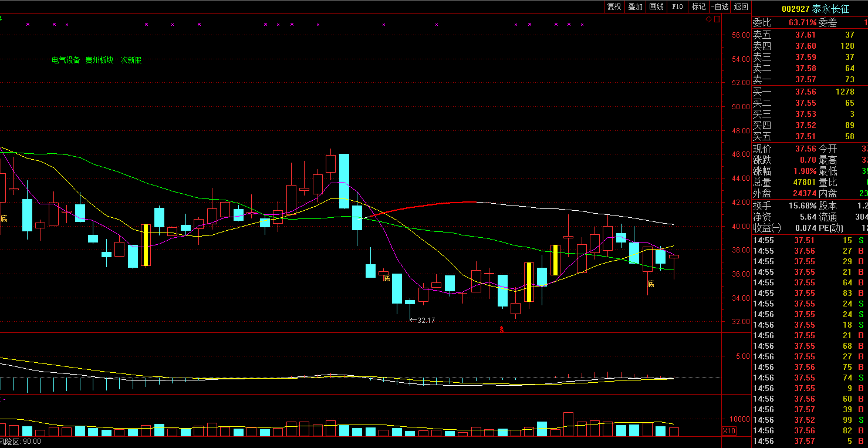868x448 pixels.
Task: Click the 内盘 label
Action: (x=828, y=194)
